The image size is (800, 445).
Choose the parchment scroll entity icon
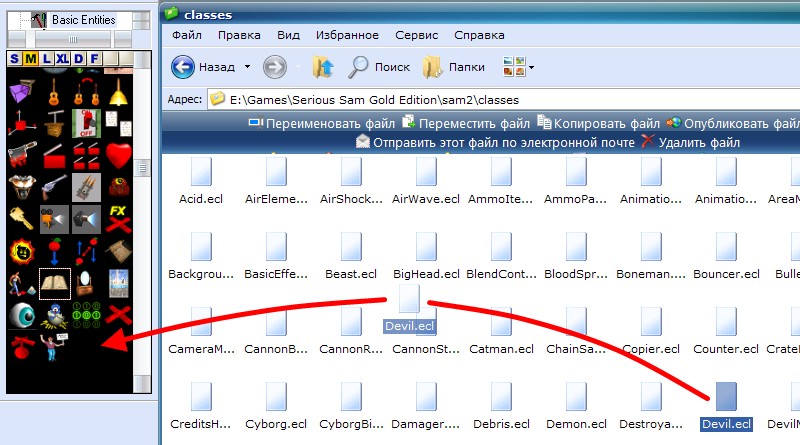click(118, 251)
